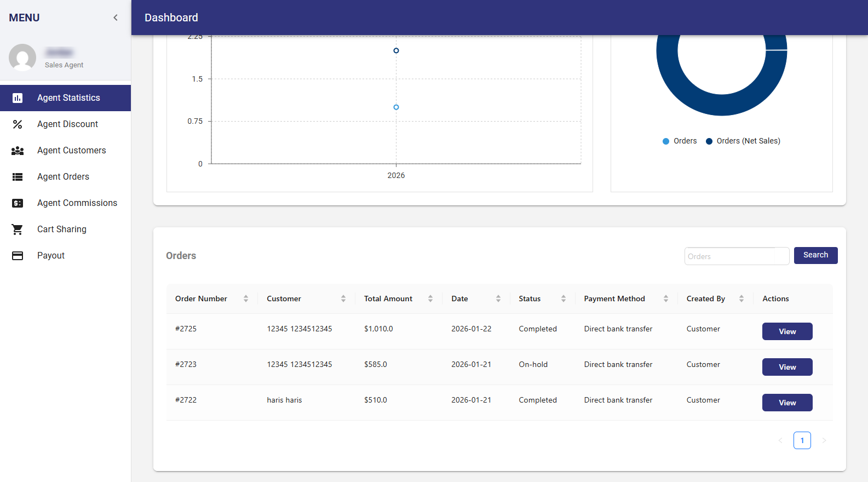Focus the Orders search input field

coord(737,256)
